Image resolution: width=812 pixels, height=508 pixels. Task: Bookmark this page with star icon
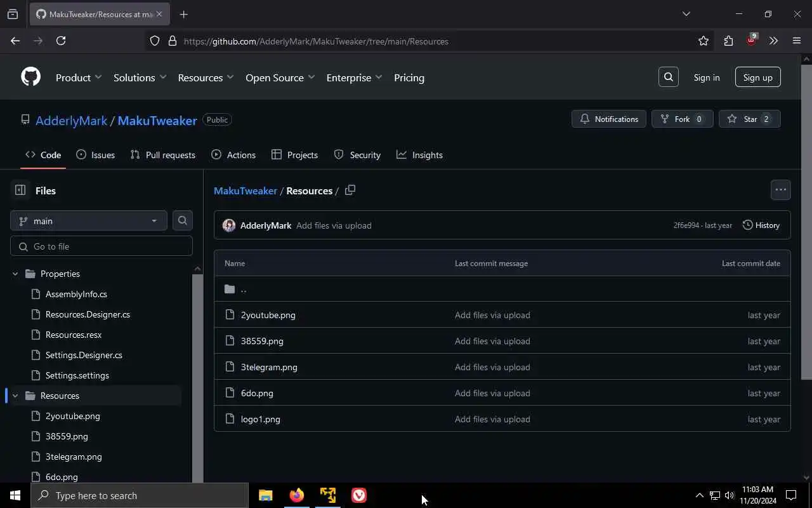[x=703, y=41]
